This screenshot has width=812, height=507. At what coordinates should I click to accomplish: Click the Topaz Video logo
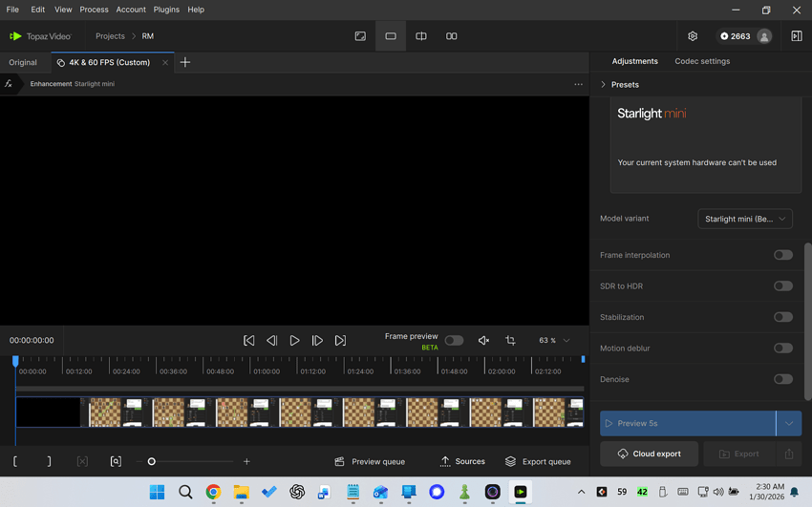pyautogui.click(x=40, y=36)
